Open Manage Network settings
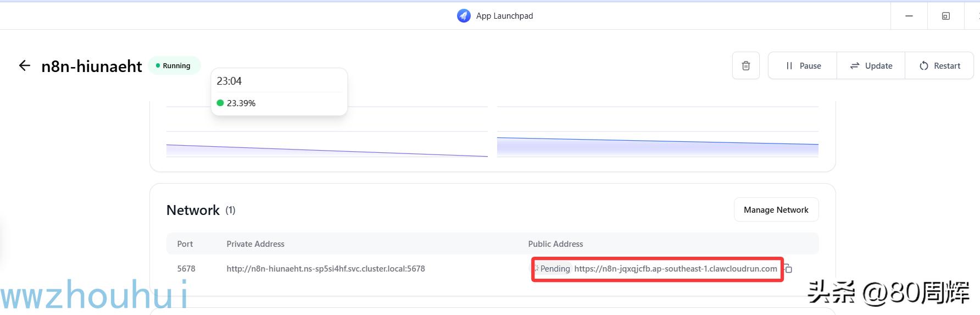 [776, 210]
